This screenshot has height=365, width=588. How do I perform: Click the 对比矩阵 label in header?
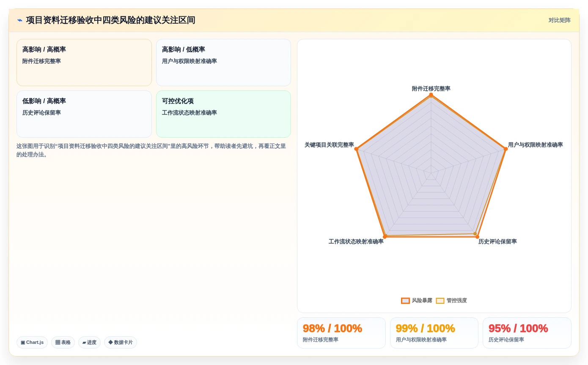[559, 20]
